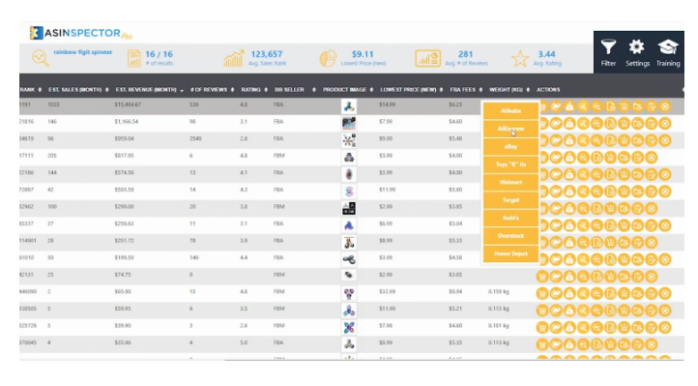698x386 pixels.
Task: Open Training graduation cap icon
Action: [668, 47]
